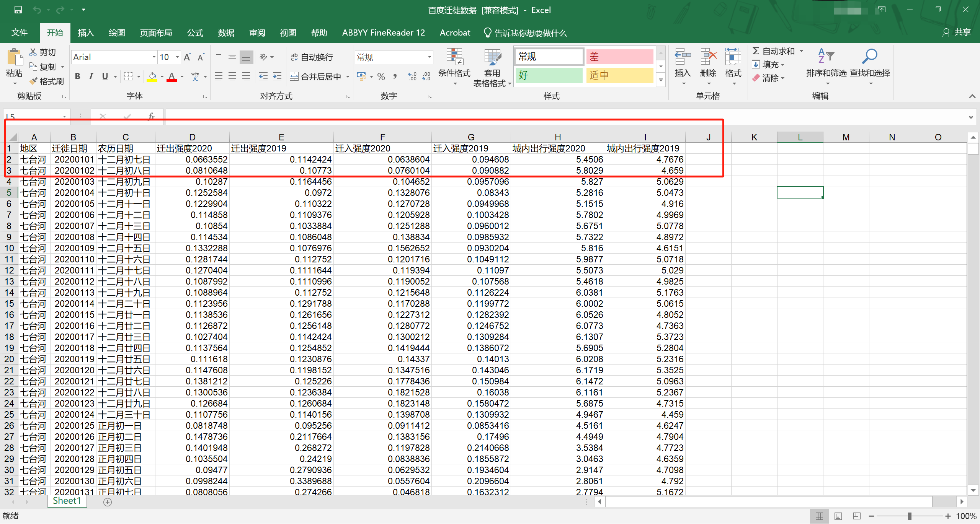
Task: Apply the 好 green cell style
Action: tap(548, 75)
